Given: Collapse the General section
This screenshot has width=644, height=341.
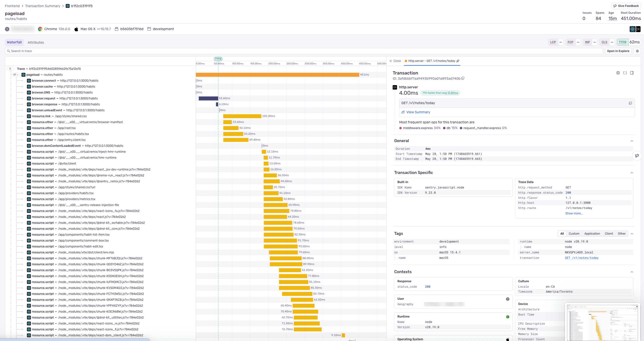Looking at the screenshot, I should (x=631, y=141).
